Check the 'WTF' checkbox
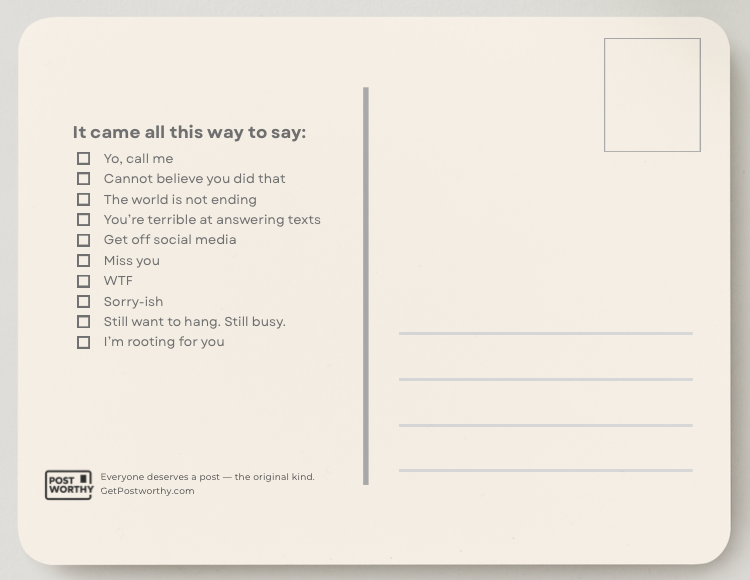750x580 pixels. tap(84, 281)
